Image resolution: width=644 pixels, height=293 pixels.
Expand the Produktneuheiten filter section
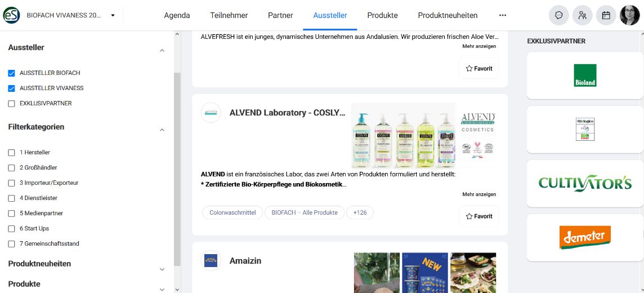click(162, 269)
